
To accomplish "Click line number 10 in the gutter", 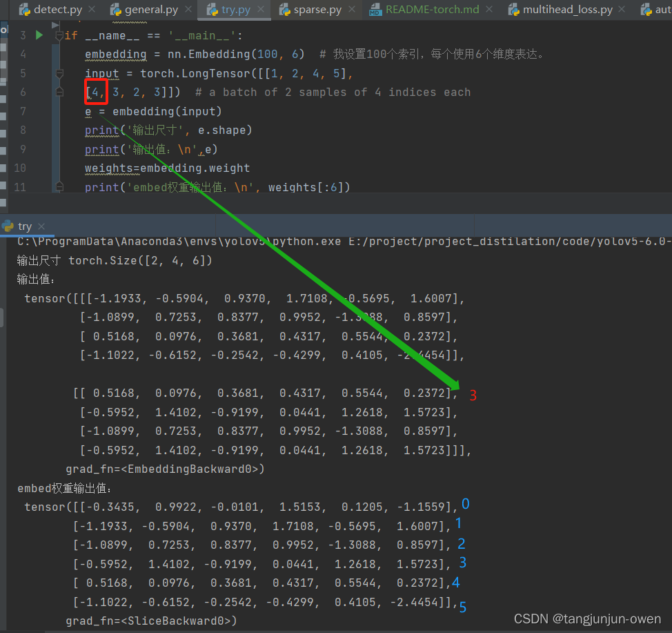I will [20, 168].
